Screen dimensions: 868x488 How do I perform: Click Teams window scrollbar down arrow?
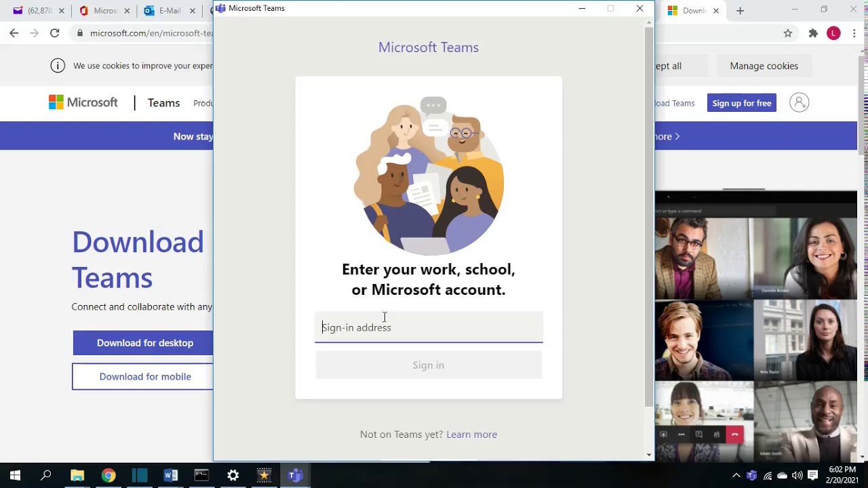(649, 455)
